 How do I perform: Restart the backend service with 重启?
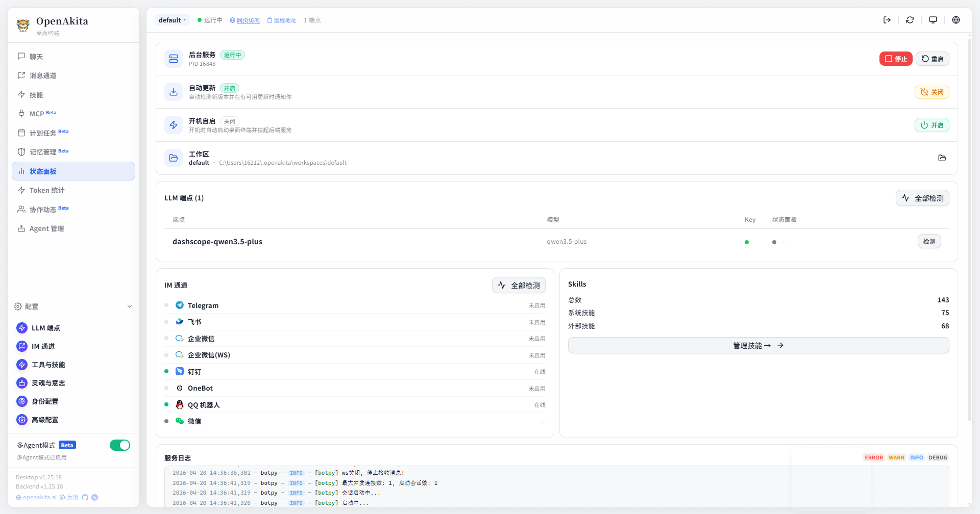point(933,59)
